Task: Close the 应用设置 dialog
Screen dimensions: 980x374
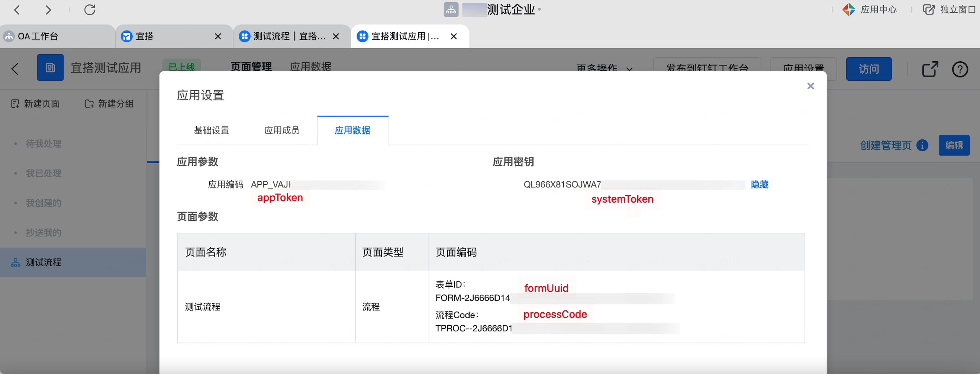Action: [810, 86]
